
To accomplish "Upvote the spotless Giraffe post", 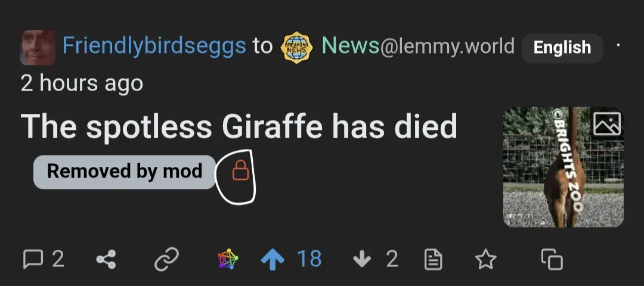I will [x=273, y=259].
